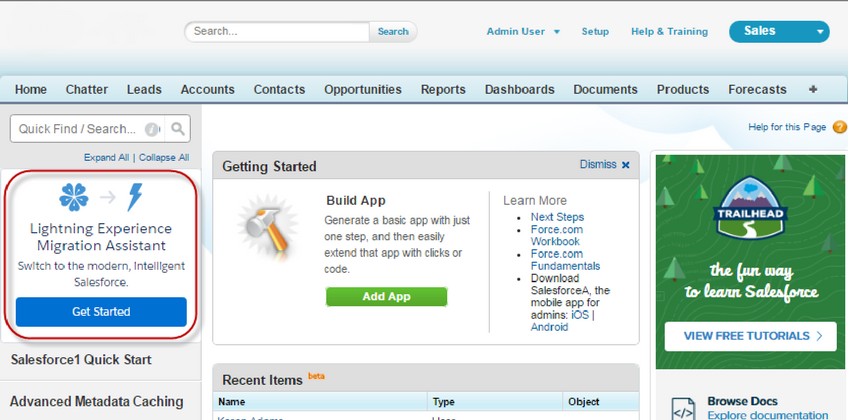This screenshot has width=848, height=420.
Task: Click the Classic flower icon
Action: coord(74,197)
